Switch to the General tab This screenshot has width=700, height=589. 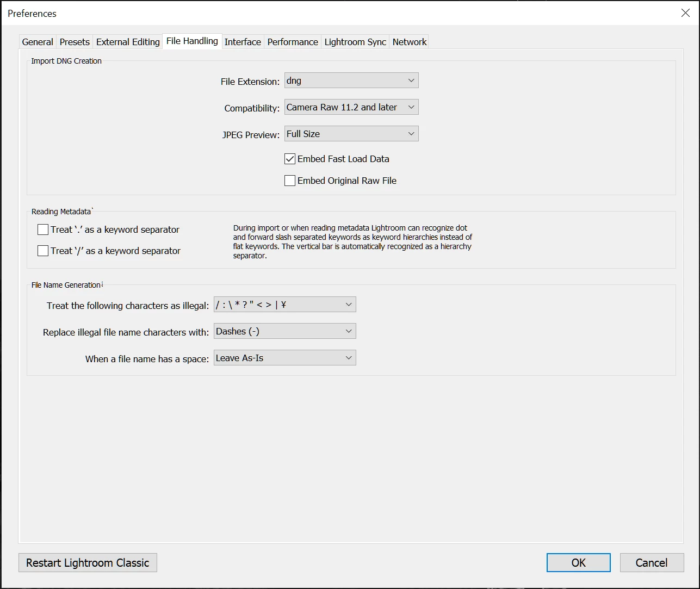38,42
